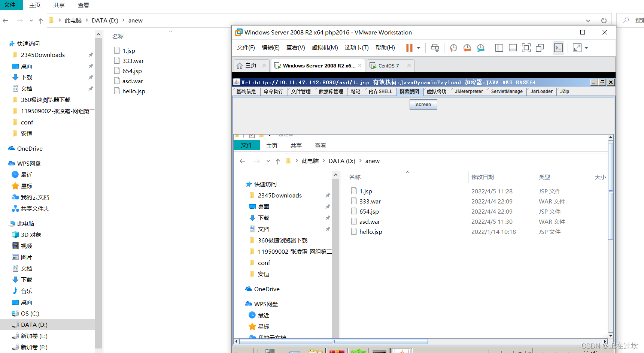This screenshot has height=353, width=644.
Task: Select 333.war in the outer Explorer file list
Action: [x=133, y=61]
